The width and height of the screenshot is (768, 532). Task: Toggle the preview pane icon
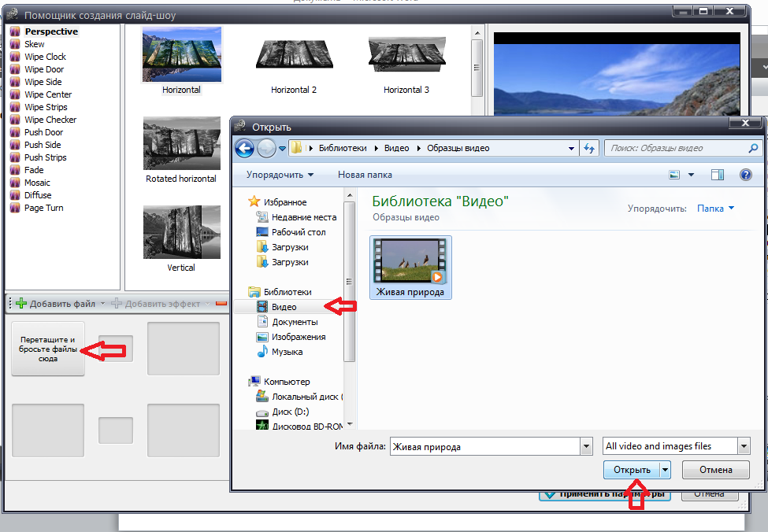click(717, 175)
